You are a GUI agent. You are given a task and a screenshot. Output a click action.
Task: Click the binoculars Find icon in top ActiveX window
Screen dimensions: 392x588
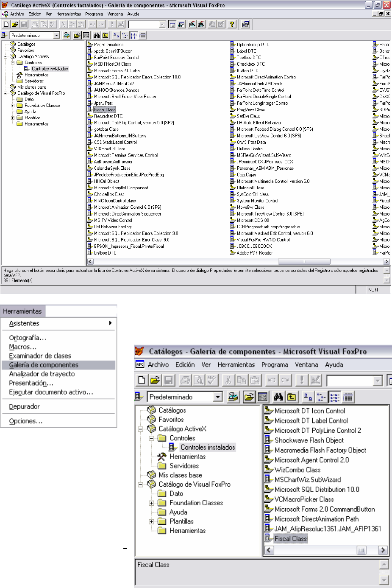pyautogui.click(x=97, y=35)
